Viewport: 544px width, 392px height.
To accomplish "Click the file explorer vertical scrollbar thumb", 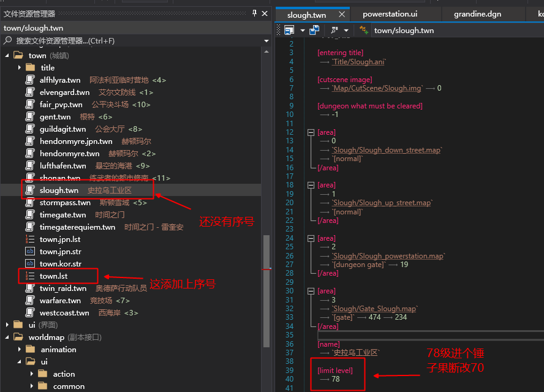I will (x=266, y=292).
